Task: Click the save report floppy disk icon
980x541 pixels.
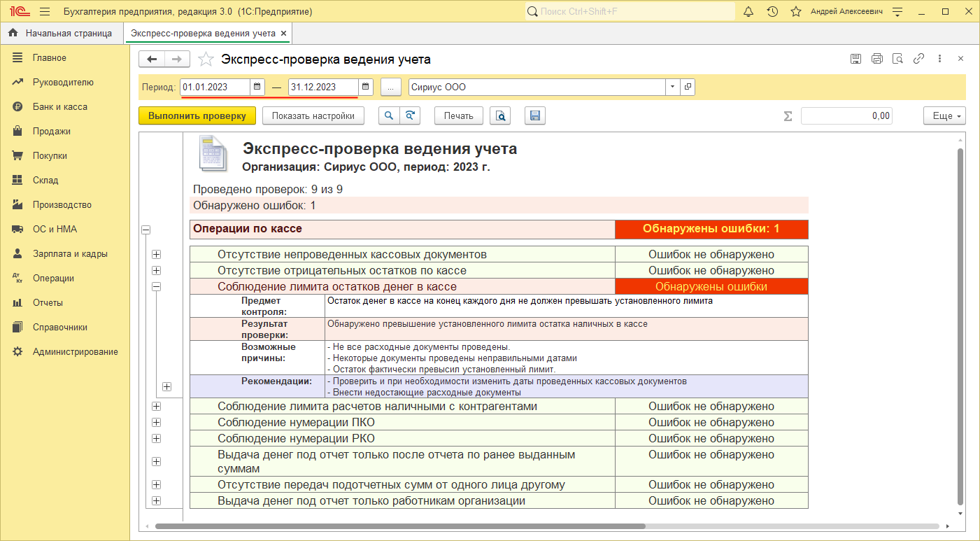Action: point(534,116)
